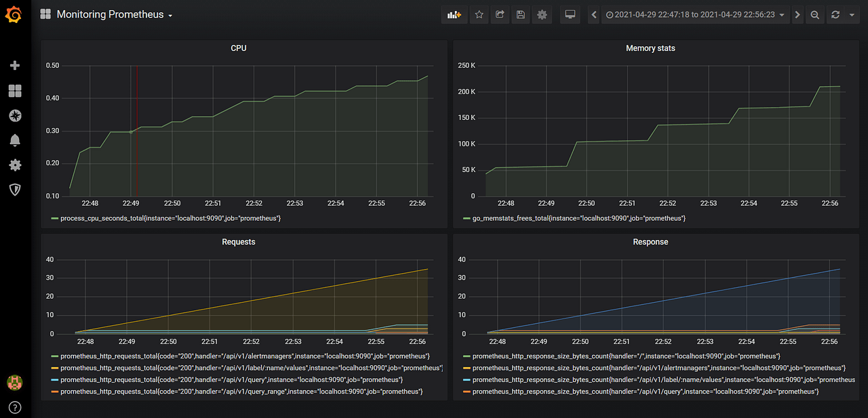Viewport: 868px width, 418px height.
Task: Open the Explore compass icon
Action: [15, 115]
